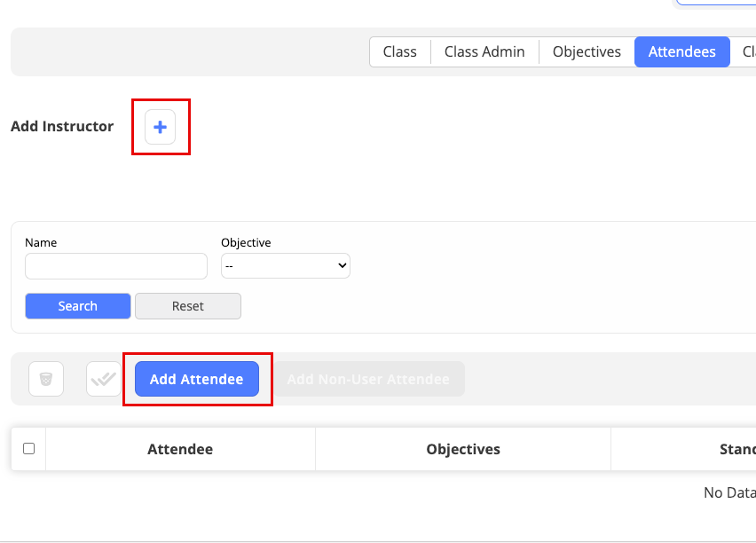Click the Objectives column header in table
756x543 pixels.
(x=463, y=449)
